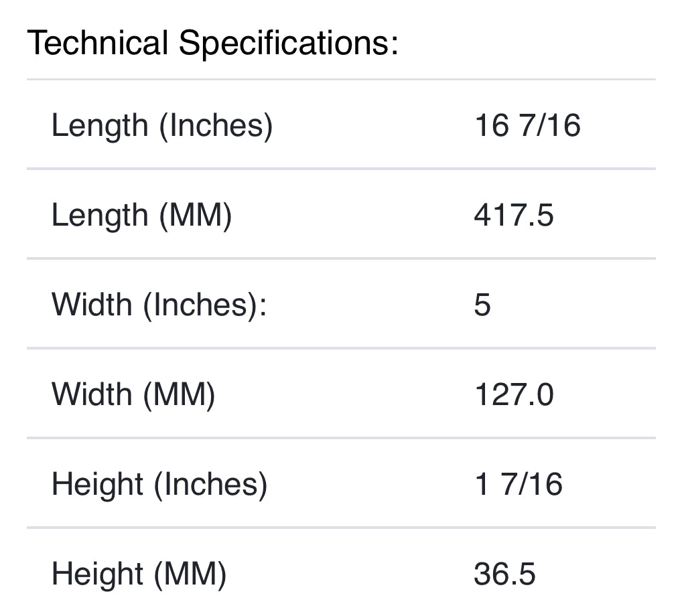Click the 36.5 value
This screenshot has width=684, height=616.
504,574
